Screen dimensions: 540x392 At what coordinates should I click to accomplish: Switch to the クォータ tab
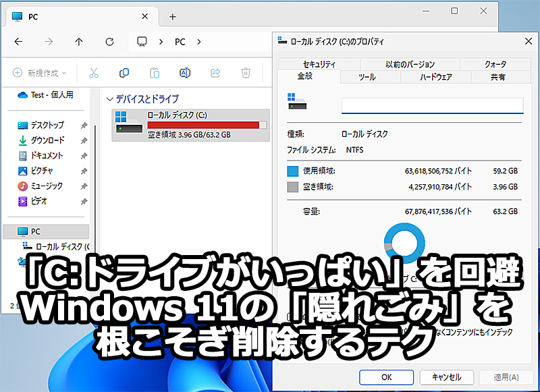[x=495, y=64]
